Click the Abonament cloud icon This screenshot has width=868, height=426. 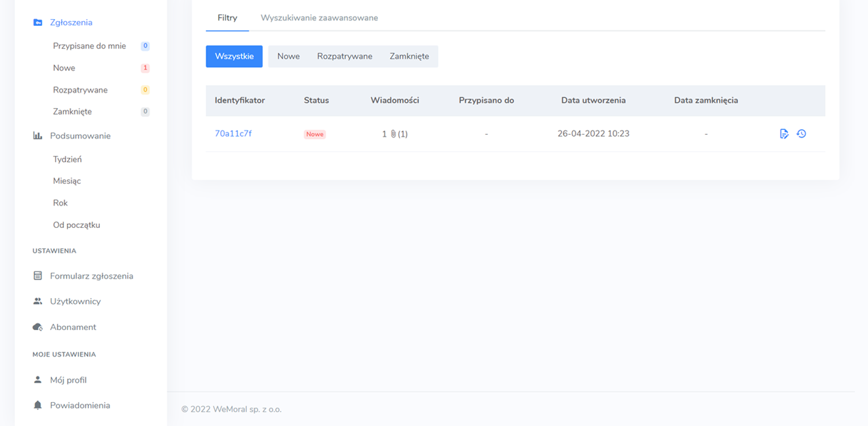point(38,327)
